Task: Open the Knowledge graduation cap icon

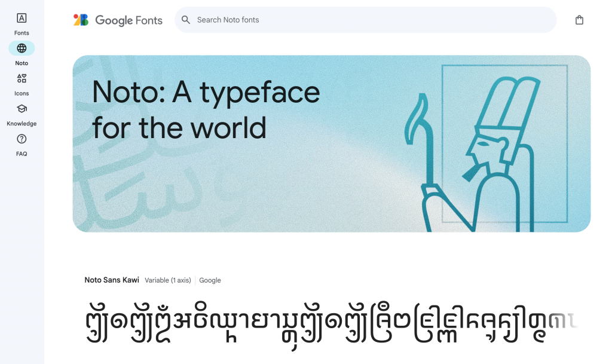Action: click(x=22, y=108)
